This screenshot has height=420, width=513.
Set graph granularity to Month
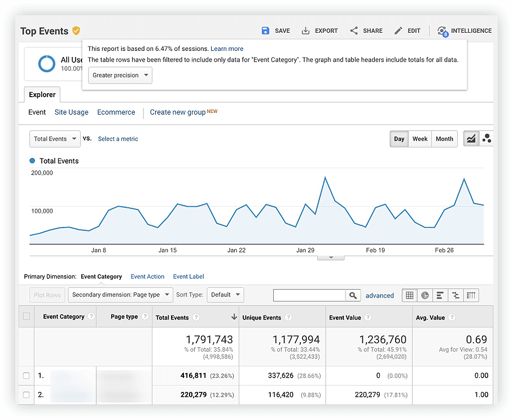(444, 139)
